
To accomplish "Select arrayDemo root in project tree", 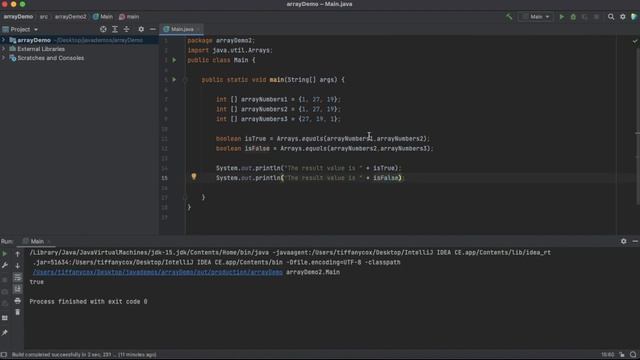I will [x=34, y=40].
